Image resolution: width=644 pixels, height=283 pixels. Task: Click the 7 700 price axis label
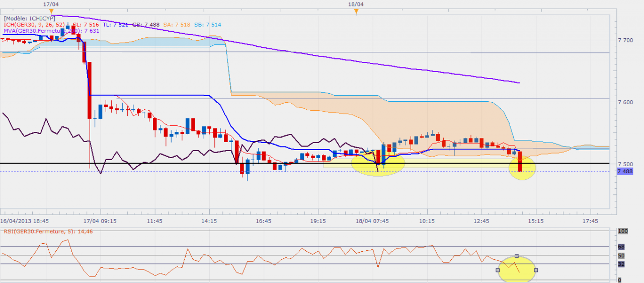click(x=626, y=40)
